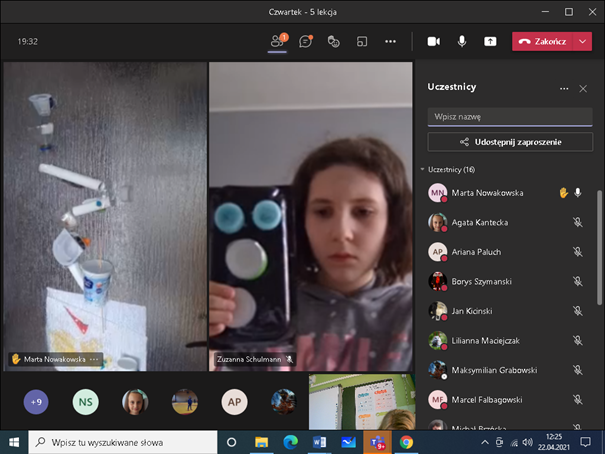Open participants panel more options ellipsis
Viewport: 605px width, 454px height.
coord(564,88)
